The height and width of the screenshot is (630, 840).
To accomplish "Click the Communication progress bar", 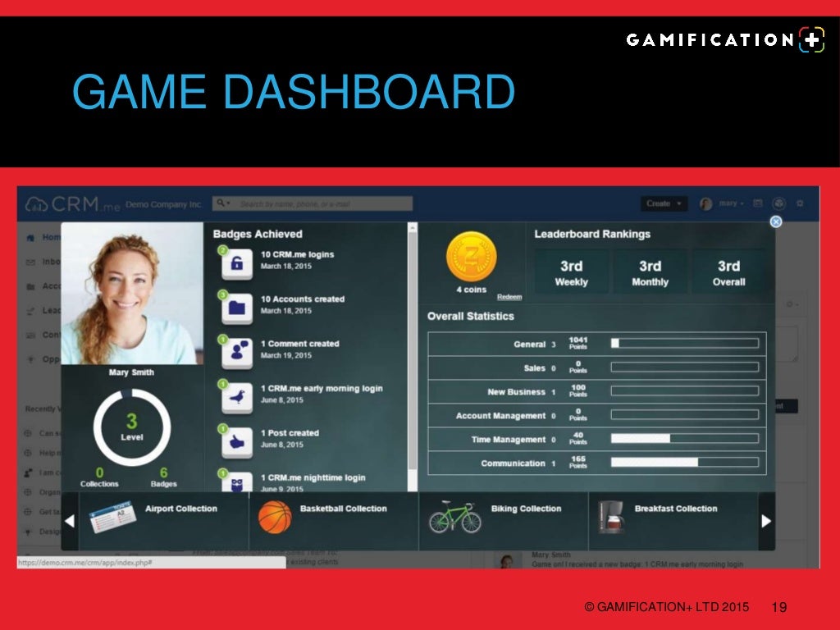I will 685,462.
